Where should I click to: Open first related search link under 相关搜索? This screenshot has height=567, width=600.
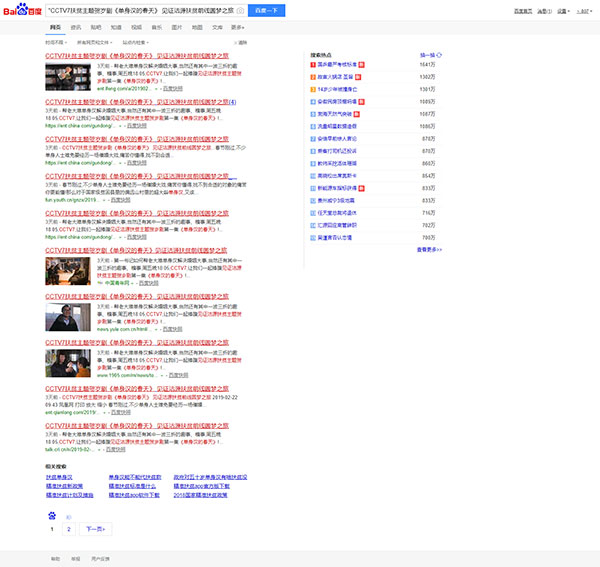[59, 477]
